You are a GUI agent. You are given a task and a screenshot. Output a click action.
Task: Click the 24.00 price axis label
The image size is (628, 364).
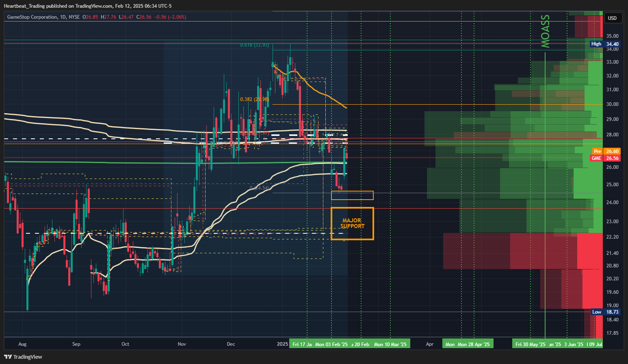[x=612, y=202]
